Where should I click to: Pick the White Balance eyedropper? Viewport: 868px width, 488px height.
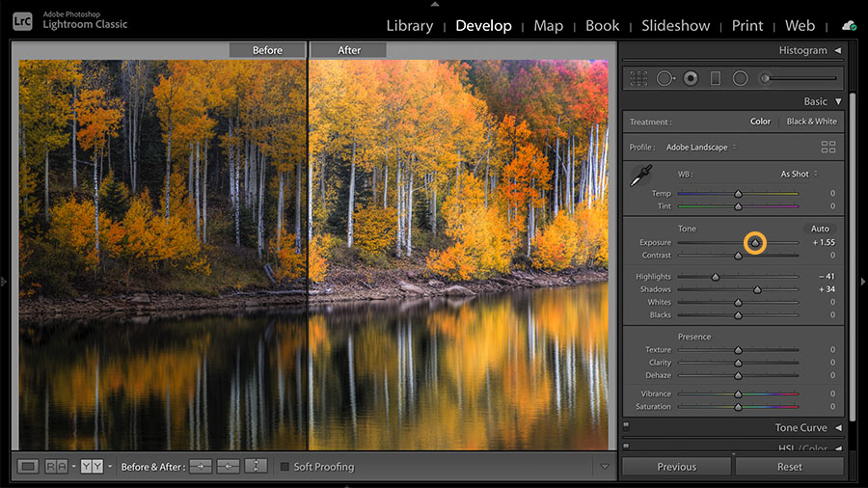coord(640,176)
